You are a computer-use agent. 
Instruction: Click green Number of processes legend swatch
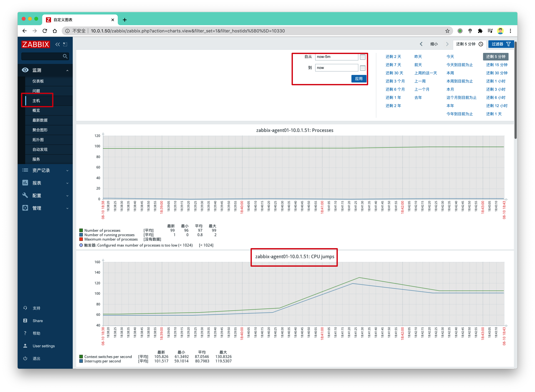[x=81, y=230]
